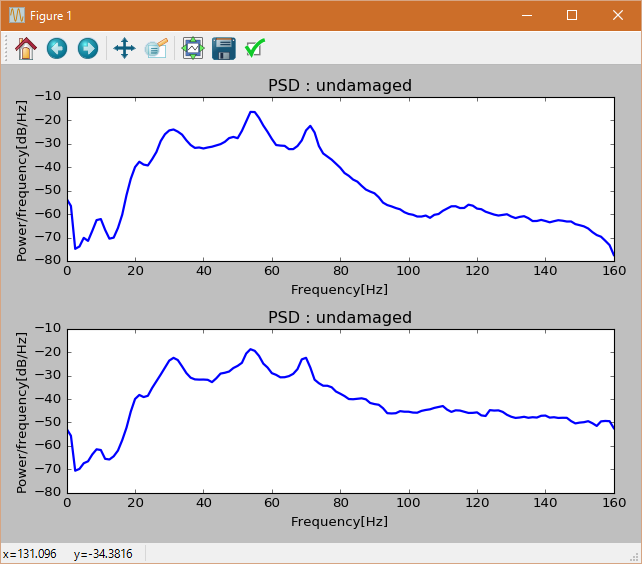Click top plot Power/frequency[dB/Hz] label
This screenshot has height=564, width=642.
[x=21, y=180]
